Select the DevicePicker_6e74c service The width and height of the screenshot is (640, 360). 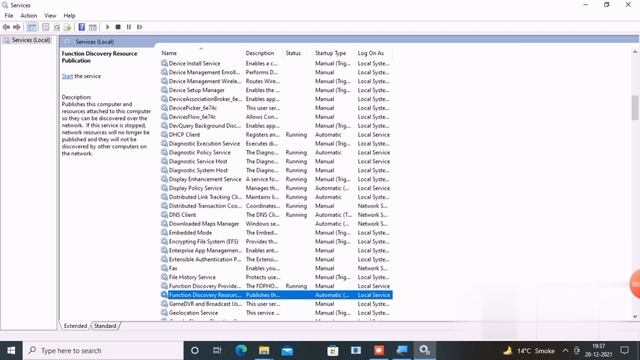click(x=276, y=108)
